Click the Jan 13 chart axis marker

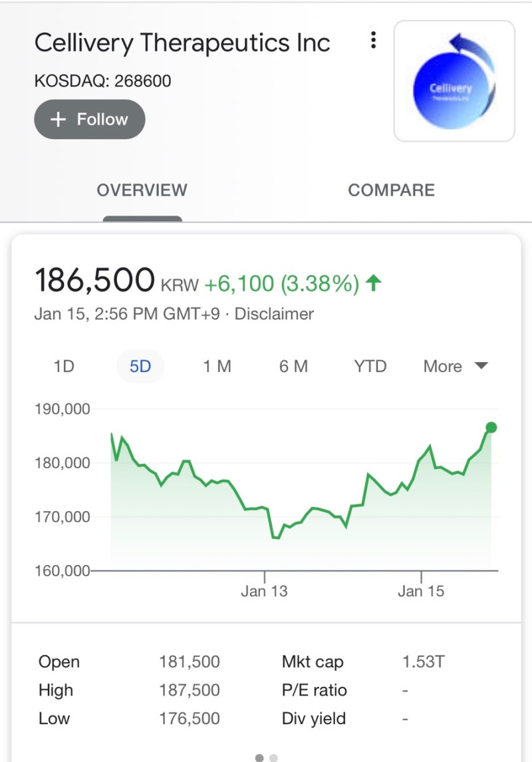click(x=265, y=590)
